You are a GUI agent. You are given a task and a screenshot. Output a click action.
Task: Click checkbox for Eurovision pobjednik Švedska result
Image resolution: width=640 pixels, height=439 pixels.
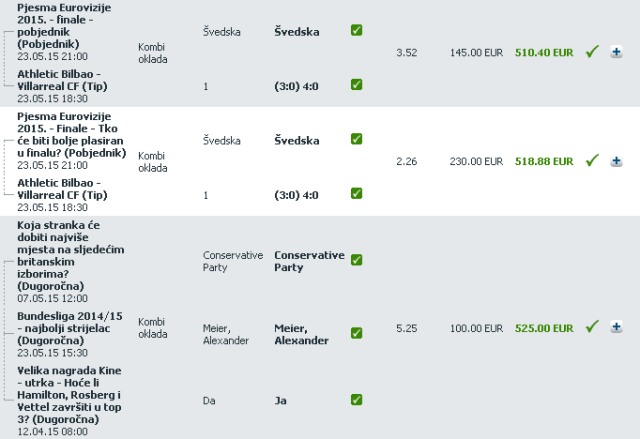tap(356, 30)
